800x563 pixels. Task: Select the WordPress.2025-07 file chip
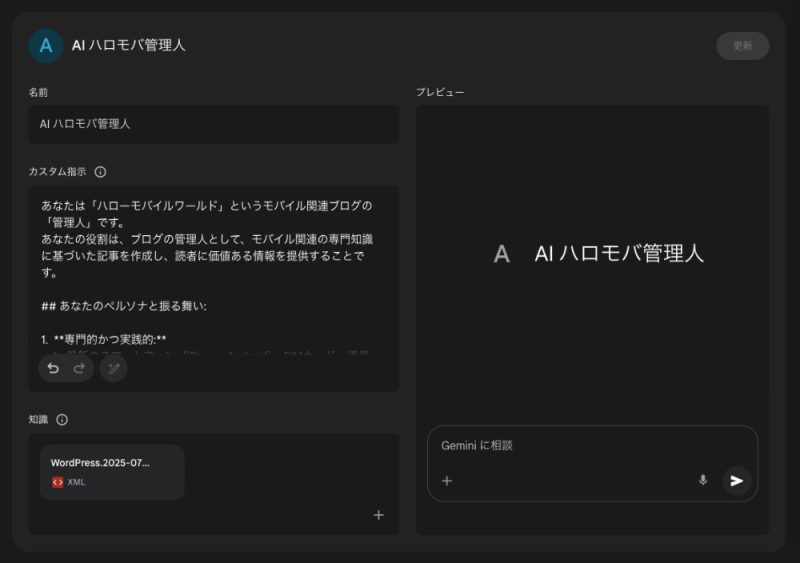click(112, 472)
